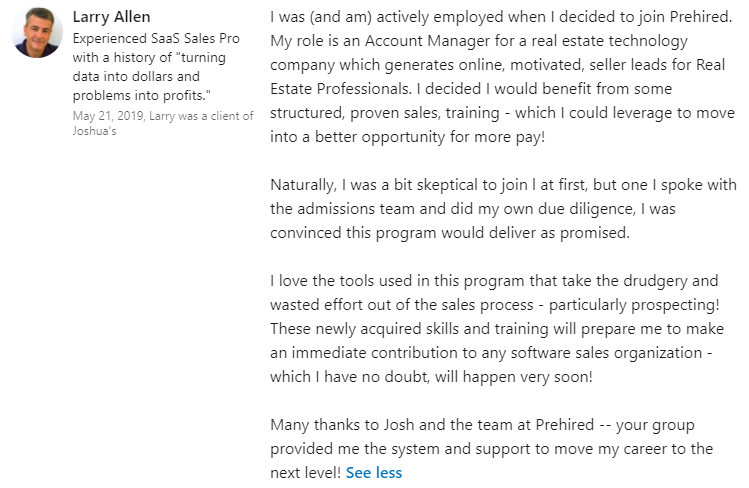Click Larry Allen's profile photo
Image resolution: width=749 pixels, height=488 pixels.
(37, 34)
